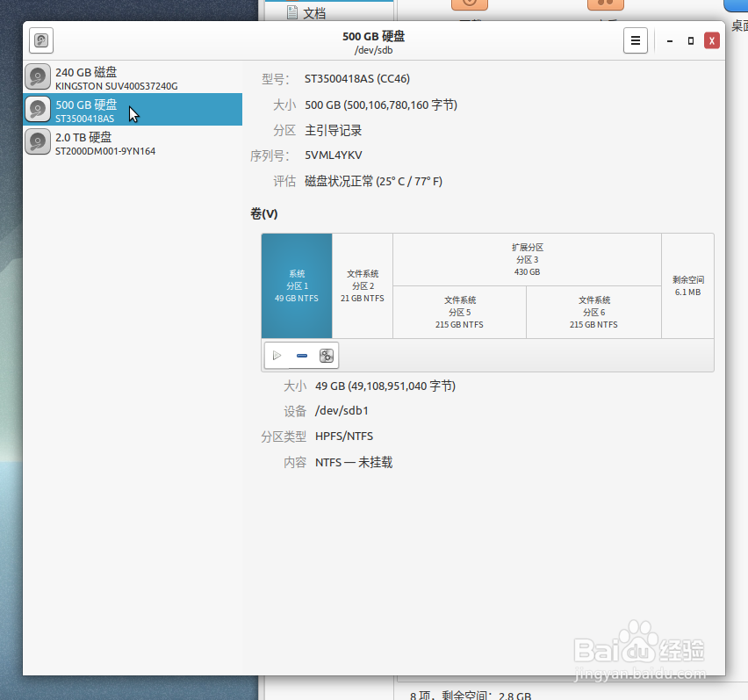Open additional partition options via the gear icon

(x=326, y=355)
